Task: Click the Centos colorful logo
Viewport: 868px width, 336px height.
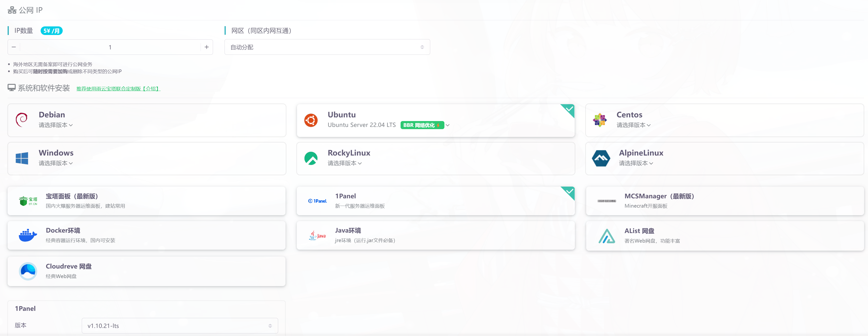Action: coord(600,120)
